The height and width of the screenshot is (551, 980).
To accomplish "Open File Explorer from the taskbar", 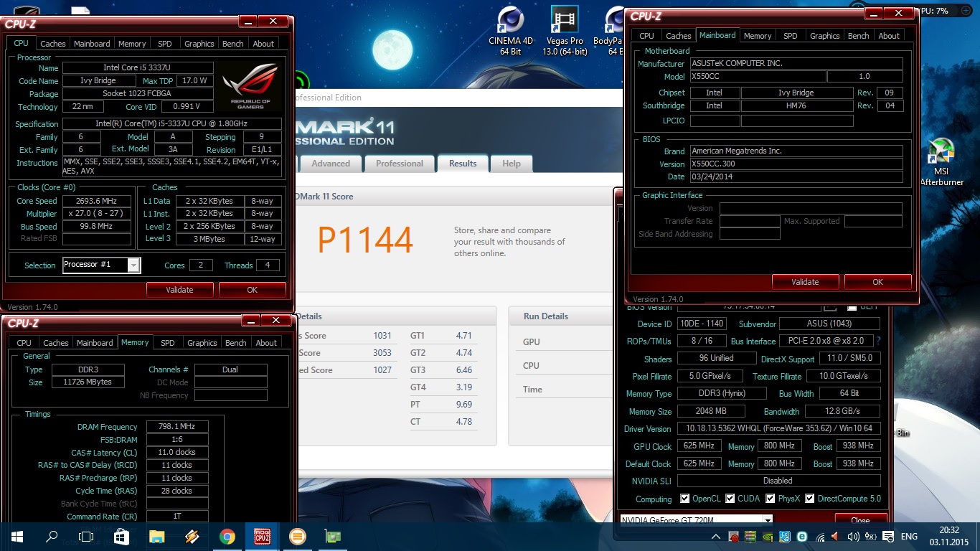I will pyautogui.click(x=156, y=536).
